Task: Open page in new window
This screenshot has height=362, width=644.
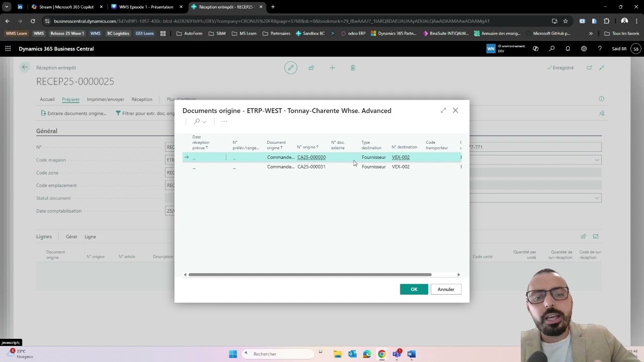Action: point(589,67)
